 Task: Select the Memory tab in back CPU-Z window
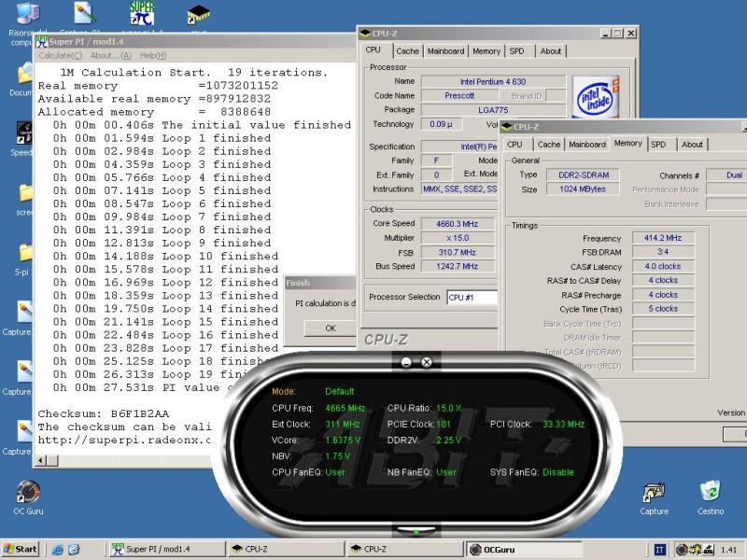coord(486,51)
